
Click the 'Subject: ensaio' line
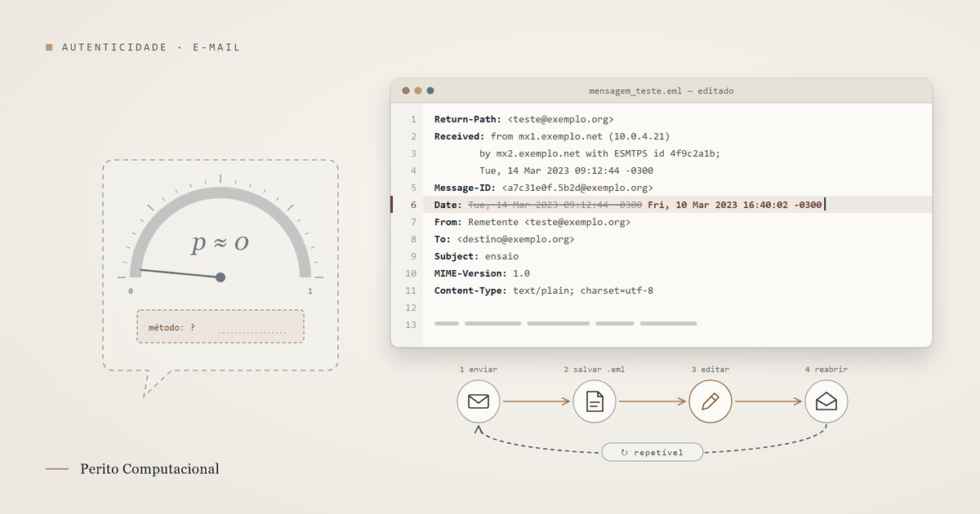(x=477, y=256)
